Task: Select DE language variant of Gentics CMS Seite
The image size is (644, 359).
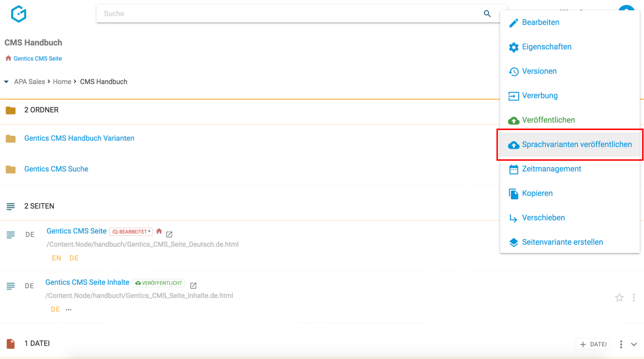Action: pos(74,258)
